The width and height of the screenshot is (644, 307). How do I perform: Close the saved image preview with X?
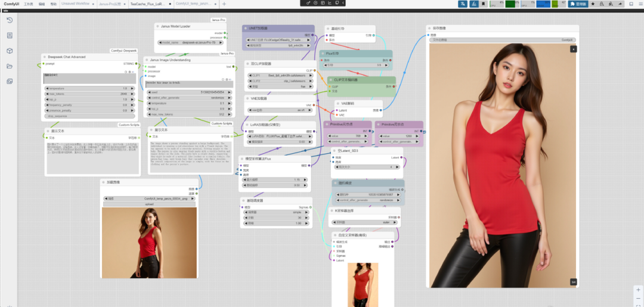pyautogui.click(x=574, y=49)
